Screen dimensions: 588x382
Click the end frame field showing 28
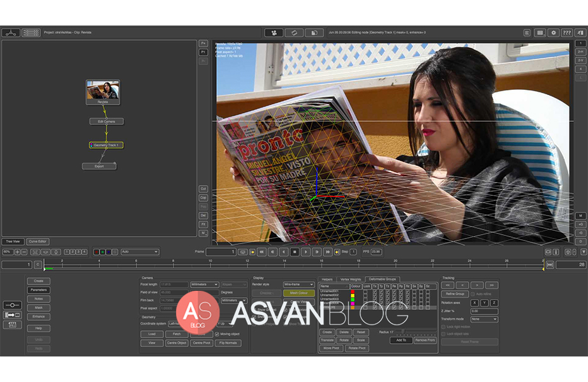pos(571,265)
